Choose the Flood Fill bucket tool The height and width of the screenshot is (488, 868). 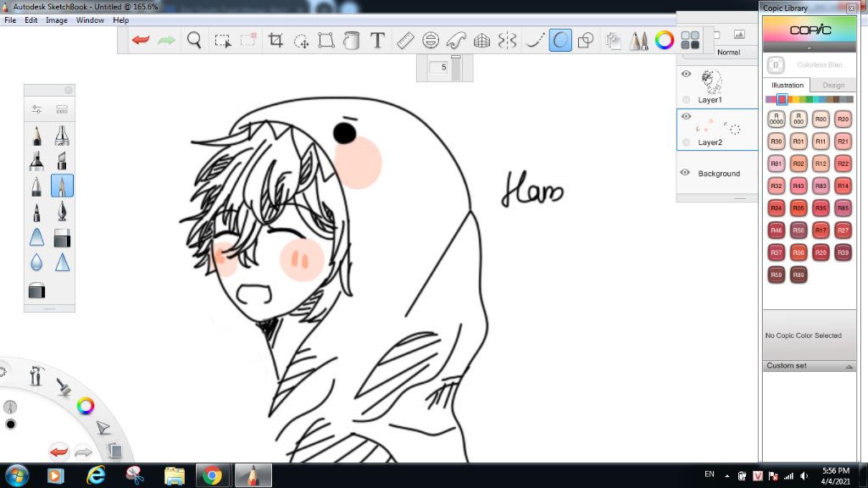coord(352,40)
